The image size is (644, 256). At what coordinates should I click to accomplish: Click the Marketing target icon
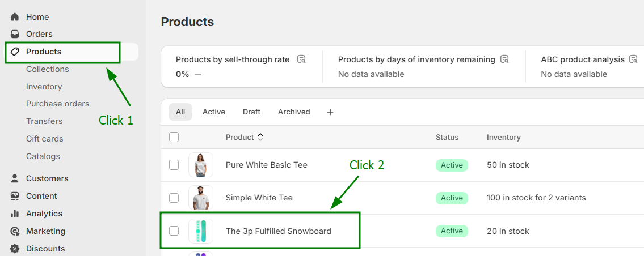coord(15,231)
